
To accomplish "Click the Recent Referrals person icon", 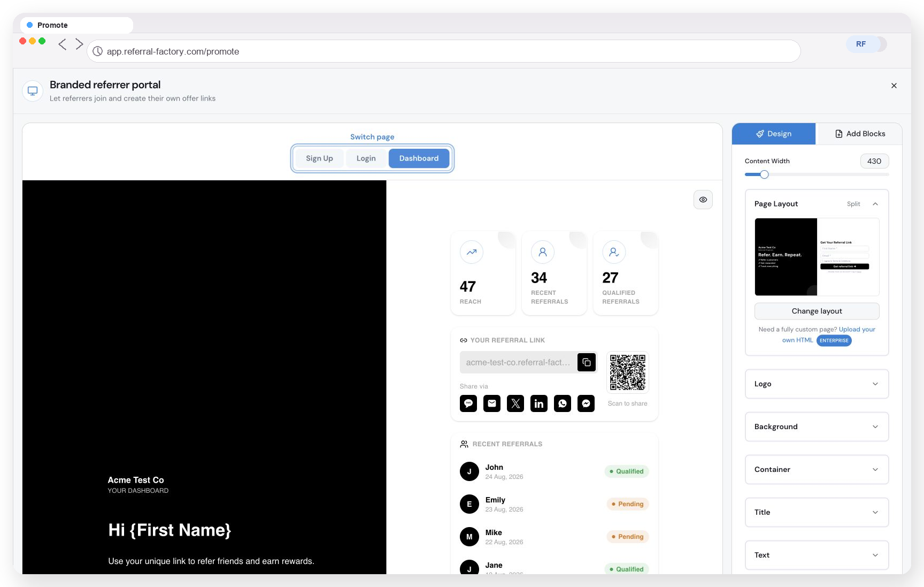I will (x=543, y=252).
